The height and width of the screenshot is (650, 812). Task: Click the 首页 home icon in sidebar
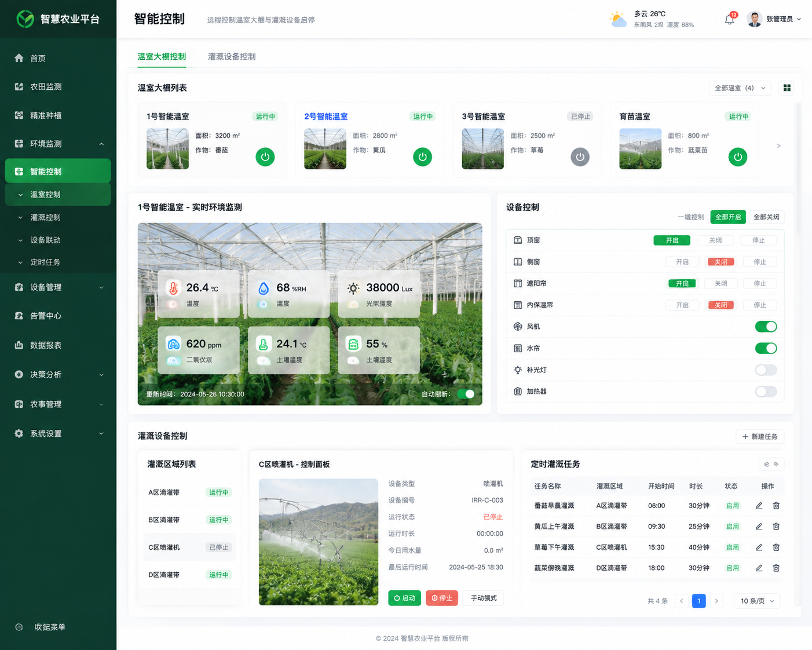click(19, 58)
